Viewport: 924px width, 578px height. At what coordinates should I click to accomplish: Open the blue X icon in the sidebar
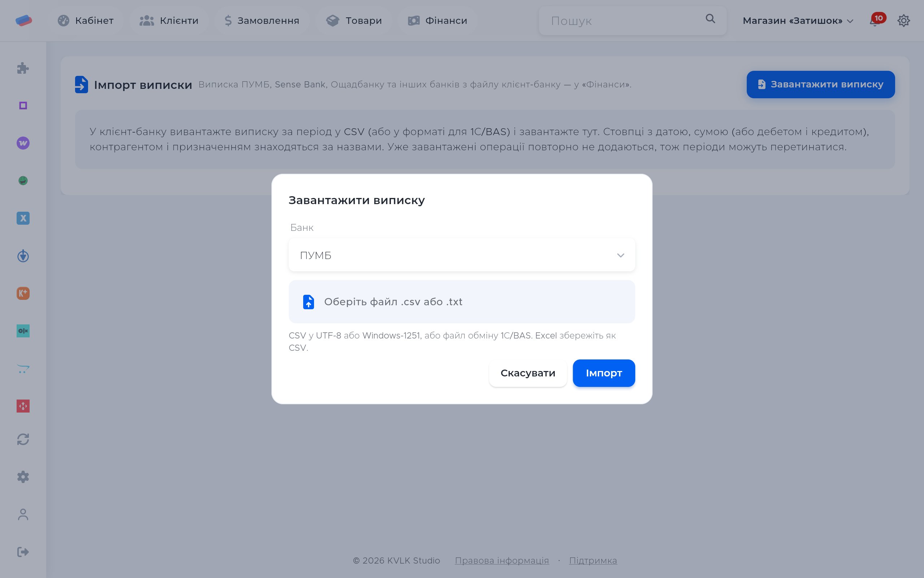click(23, 218)
